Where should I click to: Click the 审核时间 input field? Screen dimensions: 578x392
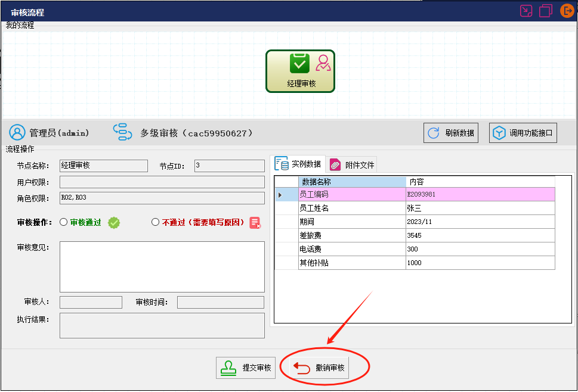click(221, 302)
